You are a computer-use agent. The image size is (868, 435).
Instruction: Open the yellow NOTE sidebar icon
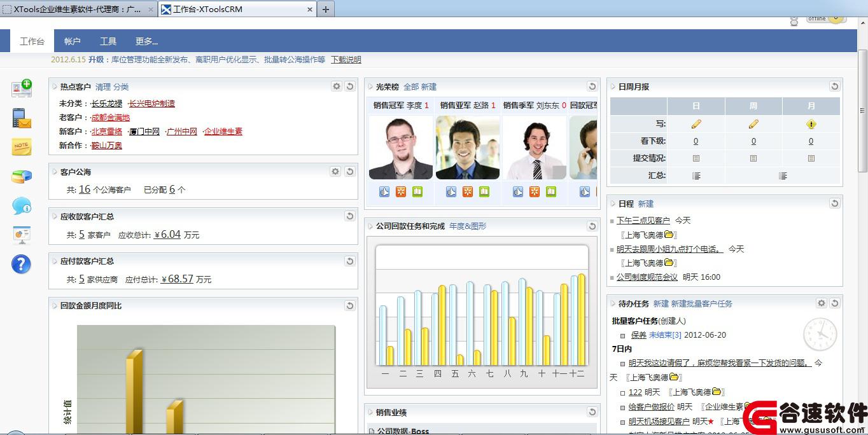point(22,147)
